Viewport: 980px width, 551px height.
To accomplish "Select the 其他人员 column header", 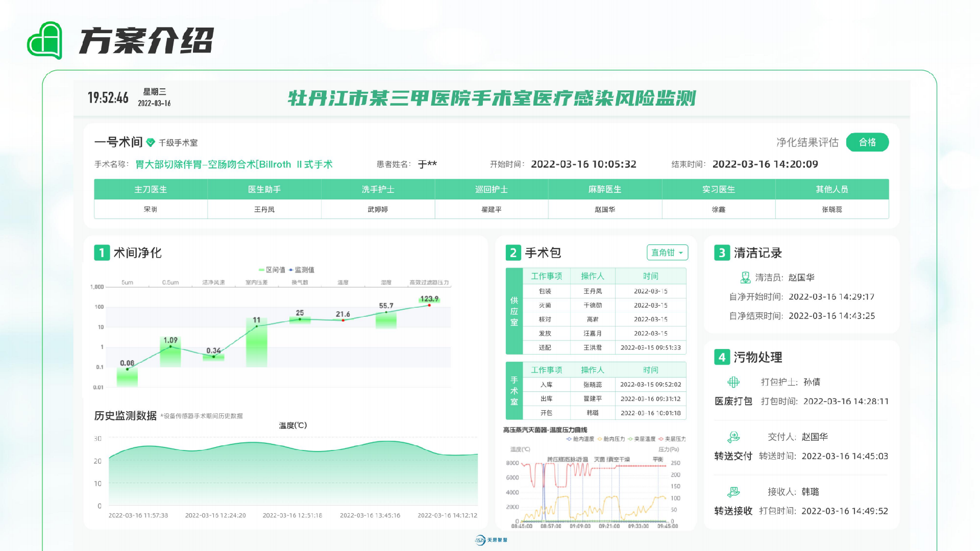I will click(x=832, y=189).
